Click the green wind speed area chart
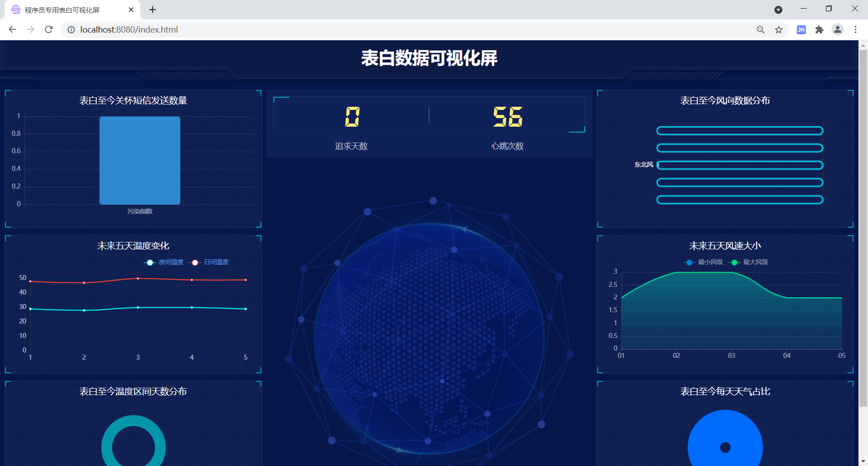The width and height of the screenshot is (868, 466). click(731, 312)
